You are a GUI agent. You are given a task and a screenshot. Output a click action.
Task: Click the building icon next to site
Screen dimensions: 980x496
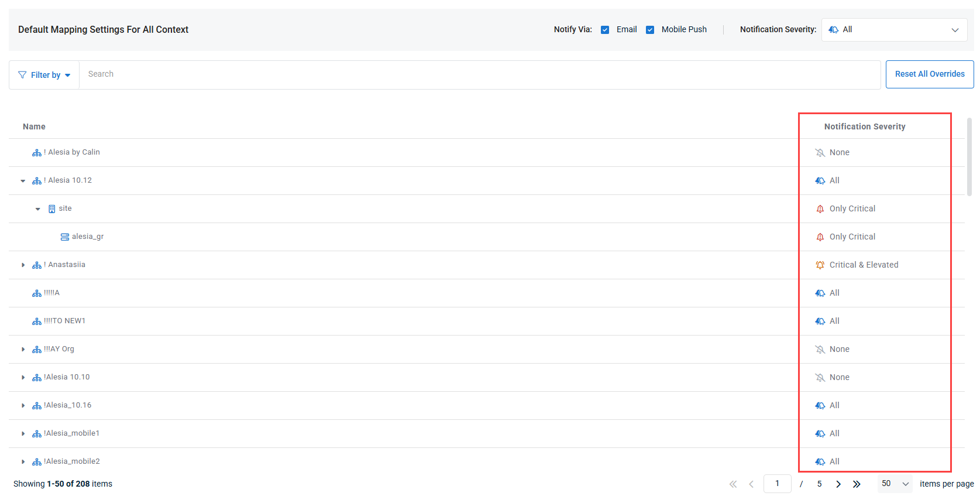[x=52, y=209]
